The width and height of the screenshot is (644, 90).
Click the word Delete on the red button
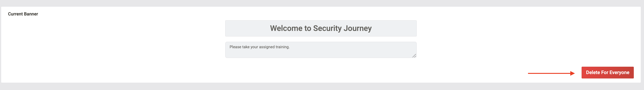click(593, 73)
